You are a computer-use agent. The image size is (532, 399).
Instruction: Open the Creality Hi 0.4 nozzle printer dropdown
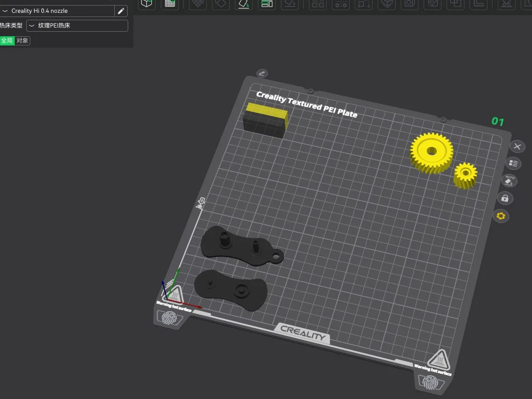click(x=57, y=11)
